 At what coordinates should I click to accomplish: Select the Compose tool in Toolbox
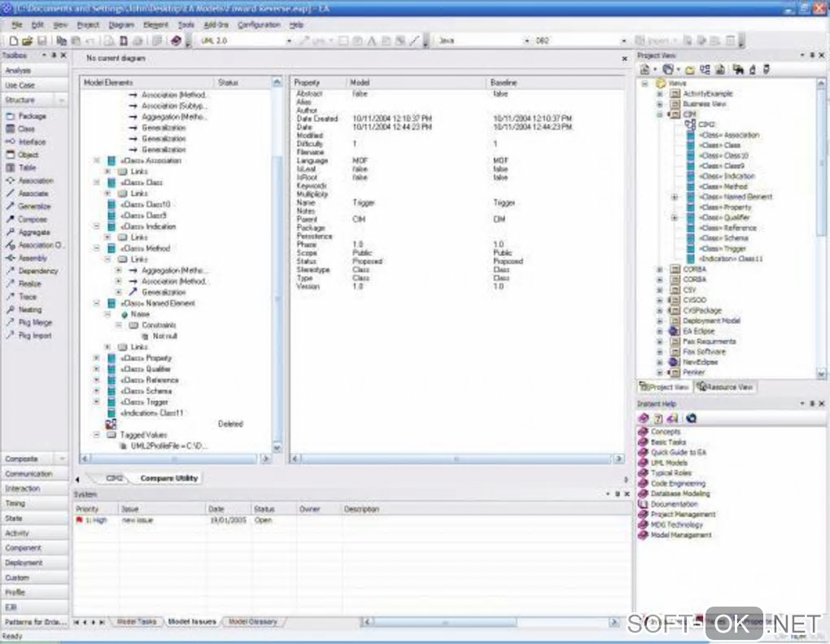pos(33,219)
